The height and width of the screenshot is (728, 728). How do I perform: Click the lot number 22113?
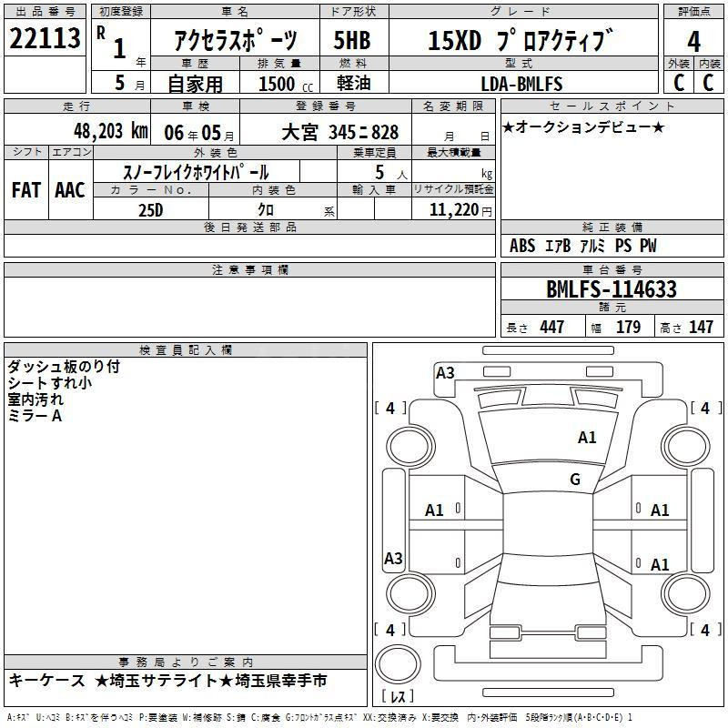45,38
